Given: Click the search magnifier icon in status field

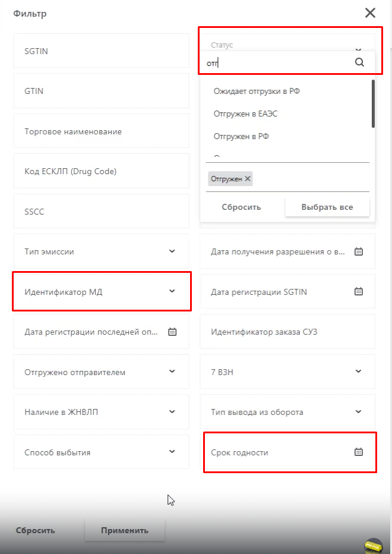Looking at the screenshot, I should click(x=359, y=62).
